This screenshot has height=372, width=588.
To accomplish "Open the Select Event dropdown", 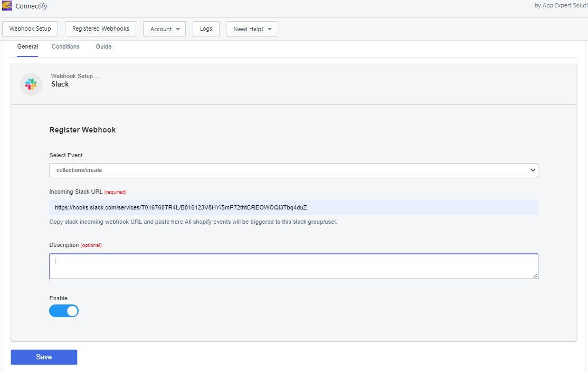I will point(293,170).
